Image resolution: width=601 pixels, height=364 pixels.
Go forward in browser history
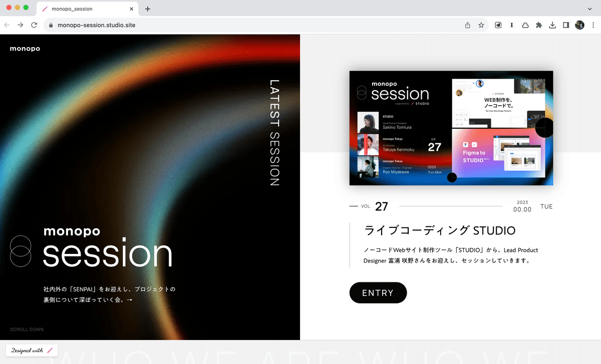point(21,25)
